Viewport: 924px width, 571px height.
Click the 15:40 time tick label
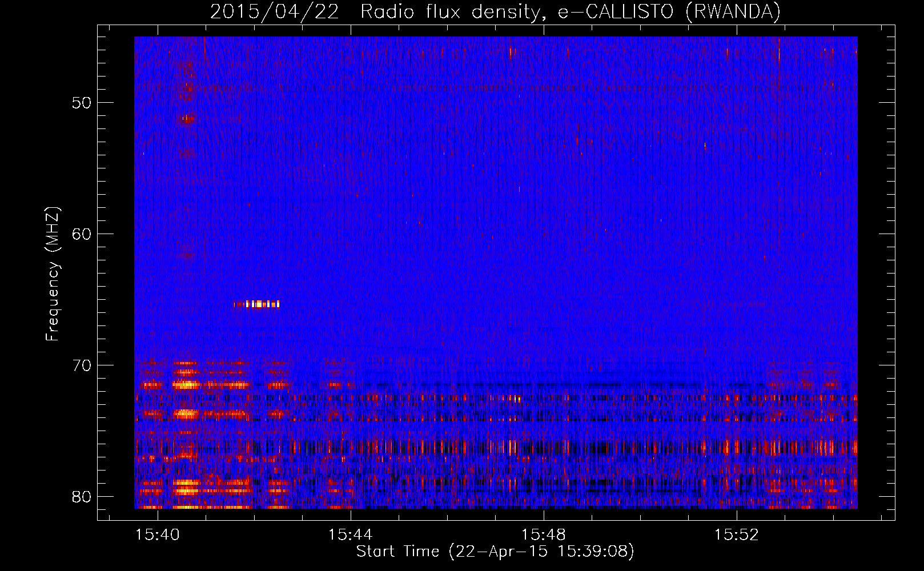point(158,534)
